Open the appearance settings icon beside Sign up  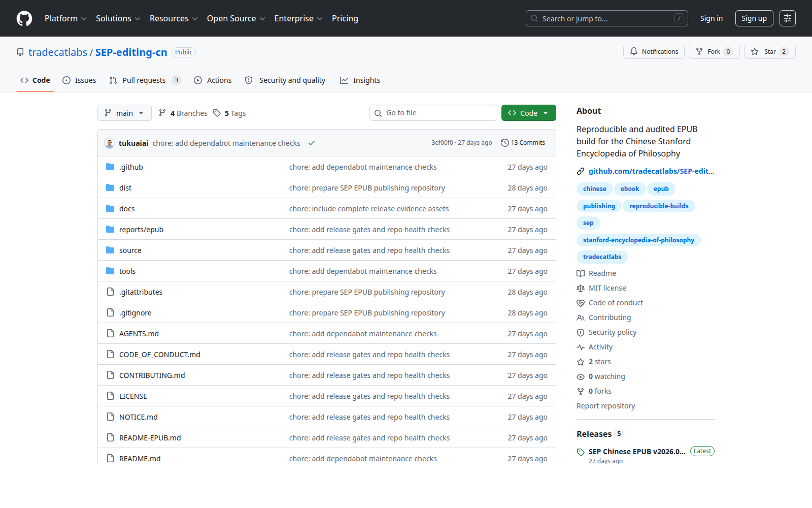click(788, 18)
